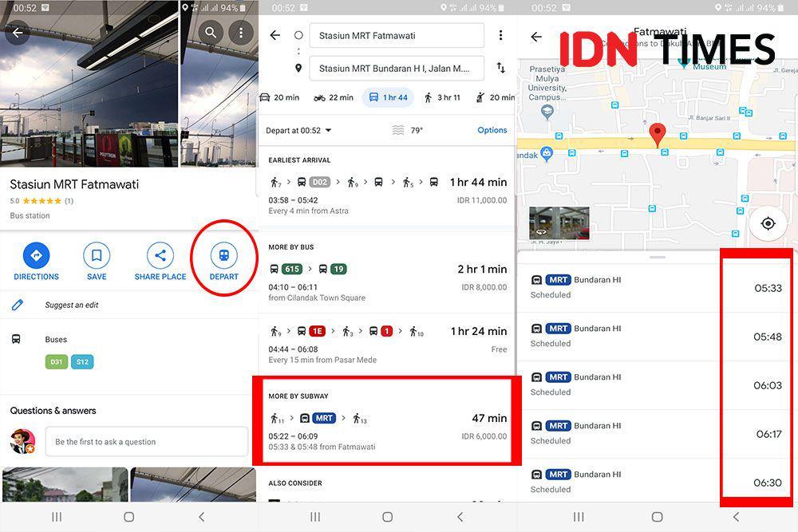This screenshot has height=532, width=798.
Task: Switch to ride-hailing tab 20 min
Action: 495,97
